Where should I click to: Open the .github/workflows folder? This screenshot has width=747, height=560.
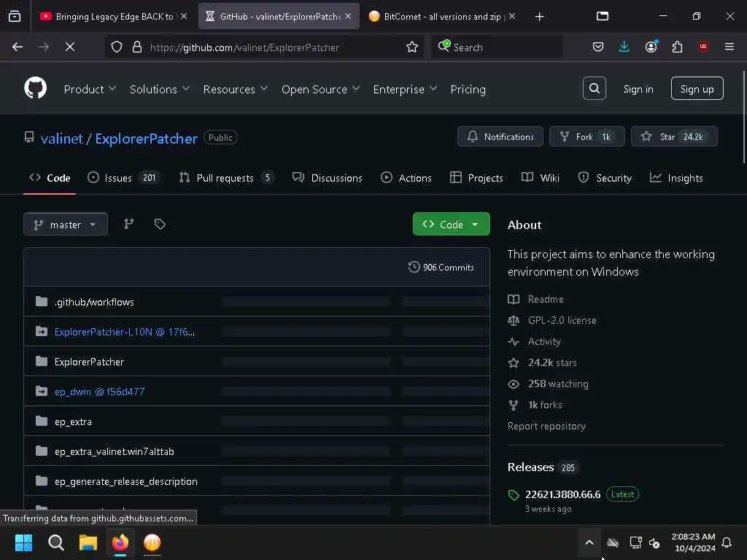(x=94, y=302)
